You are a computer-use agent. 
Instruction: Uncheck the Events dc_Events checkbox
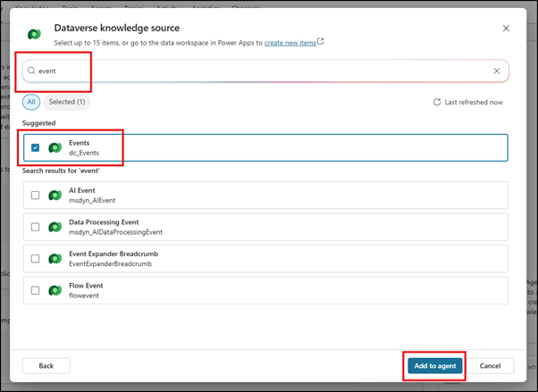pos(35,147)
